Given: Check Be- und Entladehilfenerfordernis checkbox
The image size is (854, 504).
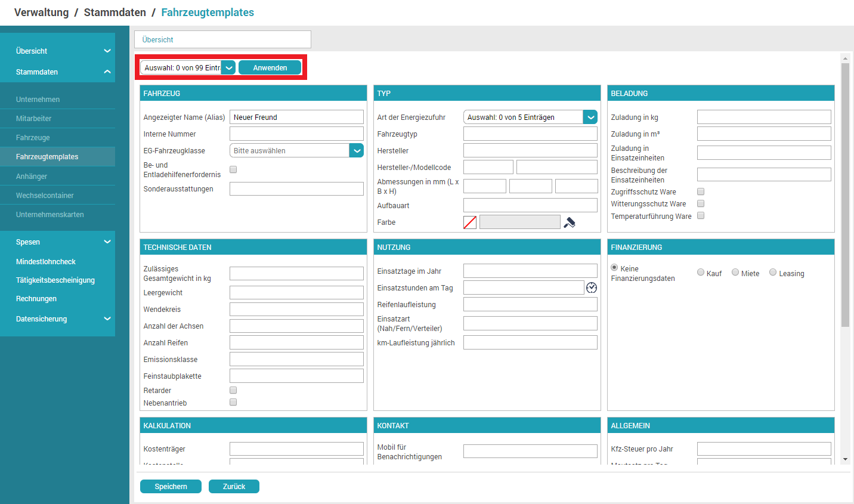Looking at the screenshot, I should point(233,169).
